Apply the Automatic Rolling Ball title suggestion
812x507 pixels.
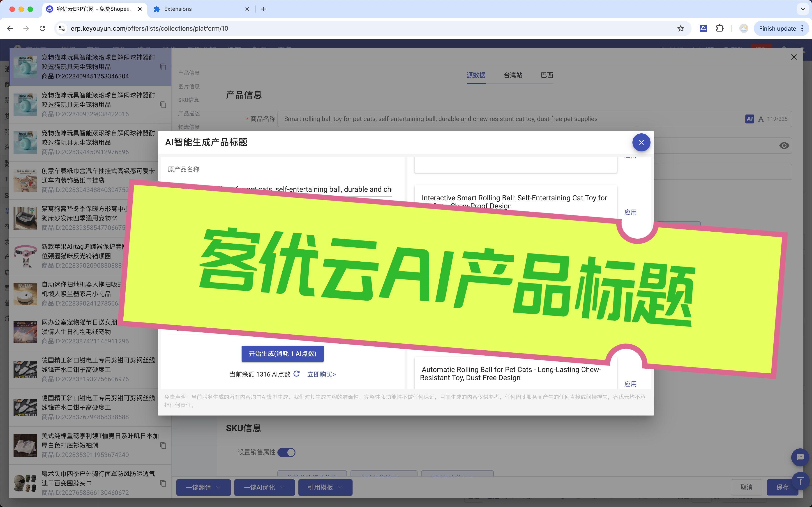(x=630, y=384)
